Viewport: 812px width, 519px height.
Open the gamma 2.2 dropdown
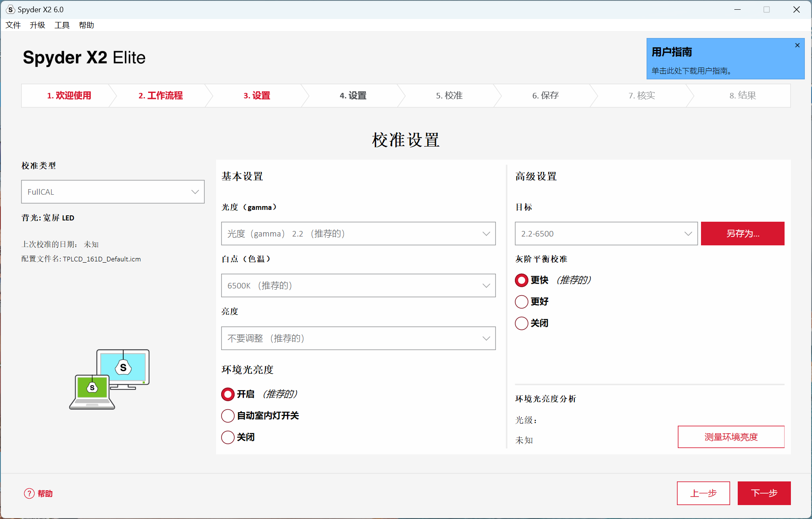(358, 234)
